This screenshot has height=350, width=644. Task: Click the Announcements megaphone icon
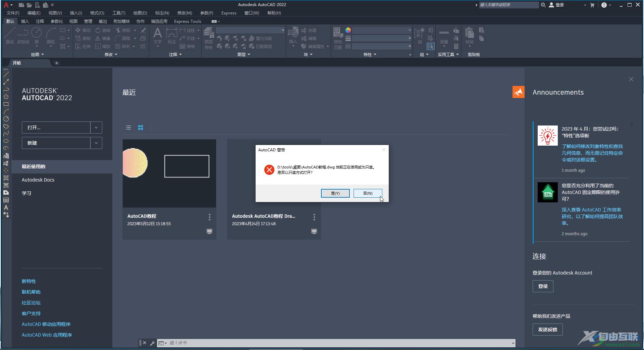point(518,92)
